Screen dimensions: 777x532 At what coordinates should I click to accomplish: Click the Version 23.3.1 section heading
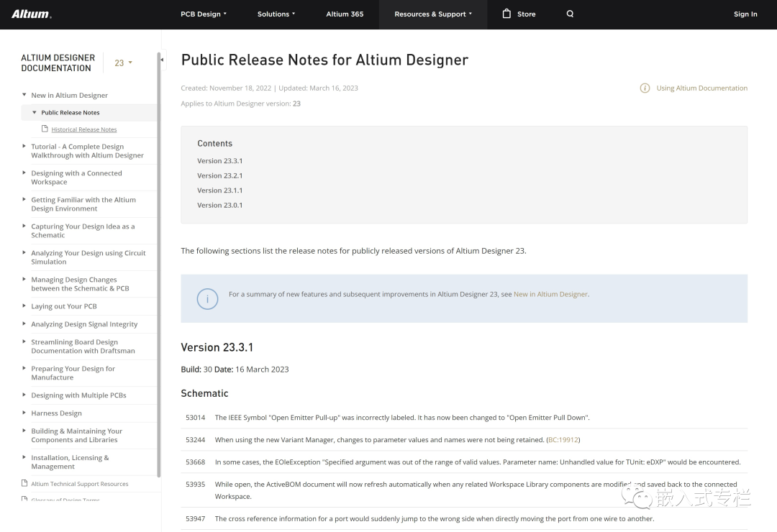click(x=217, y=347)
